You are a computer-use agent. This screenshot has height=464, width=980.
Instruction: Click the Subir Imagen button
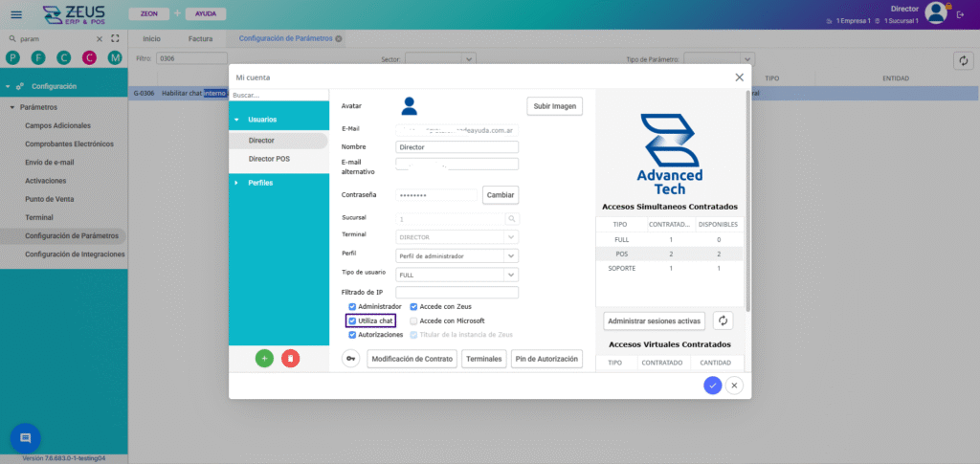[x=554, y=106]
